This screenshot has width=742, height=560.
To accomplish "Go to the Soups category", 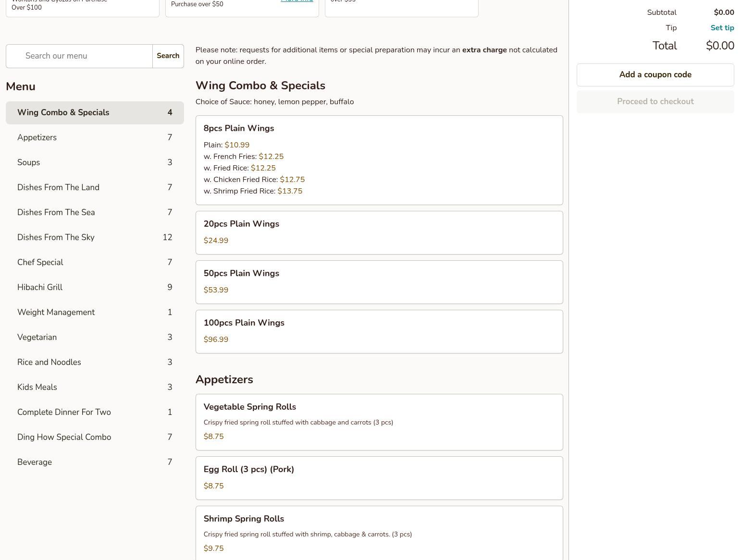I will pyautogui.click(x=95, y=163).
